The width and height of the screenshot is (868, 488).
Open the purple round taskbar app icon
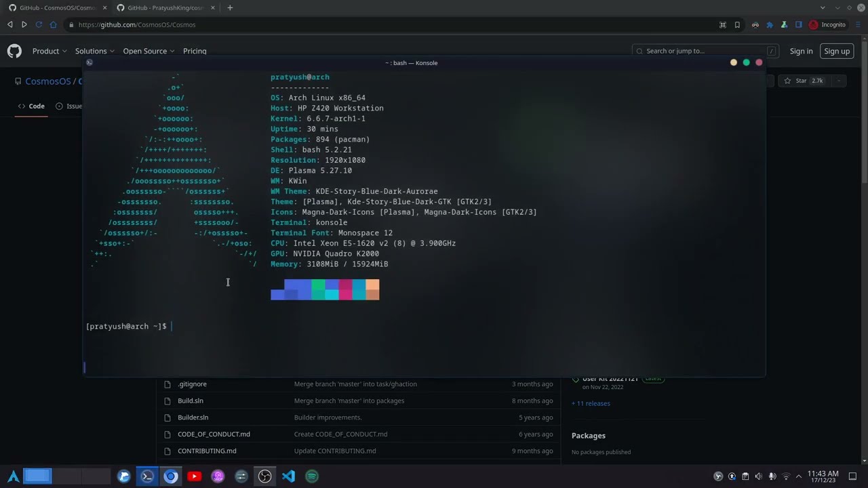coord(218,476)
